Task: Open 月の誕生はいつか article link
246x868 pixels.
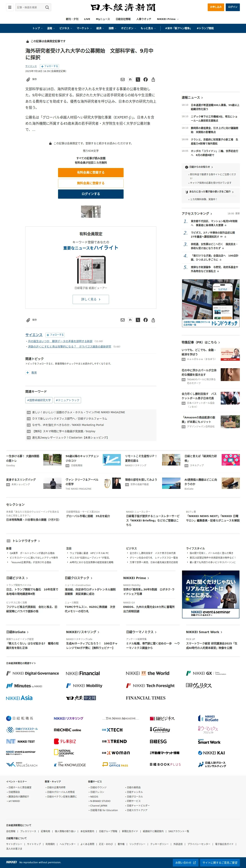Action: click(x=60, y=341)
